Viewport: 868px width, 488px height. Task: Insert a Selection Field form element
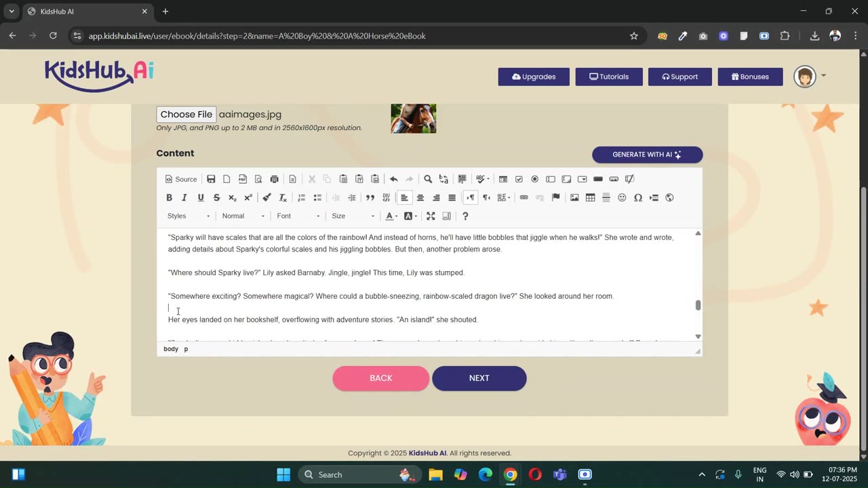click(582, 179)
